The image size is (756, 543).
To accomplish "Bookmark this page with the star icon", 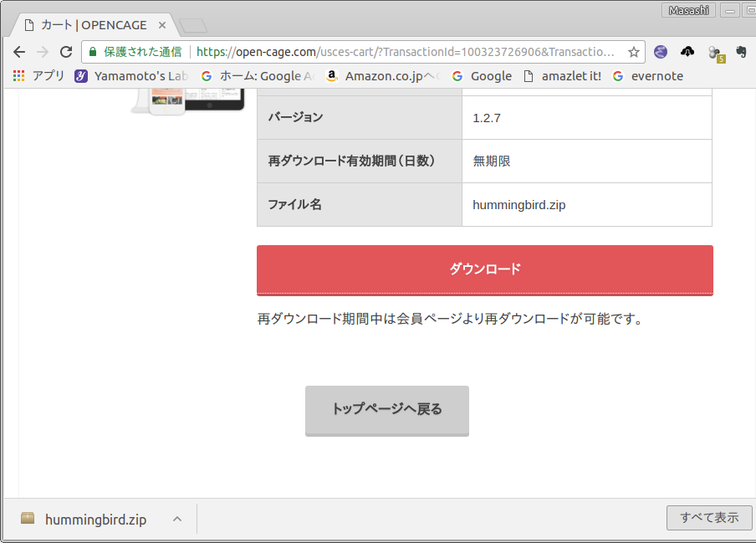I will pyautogui.click(x=634, y=52).
